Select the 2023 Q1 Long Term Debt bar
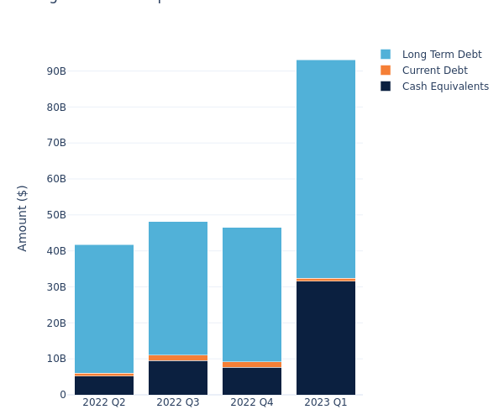Image resolution: width=504 pixels, height=420 pixels. tap(326, 168)
